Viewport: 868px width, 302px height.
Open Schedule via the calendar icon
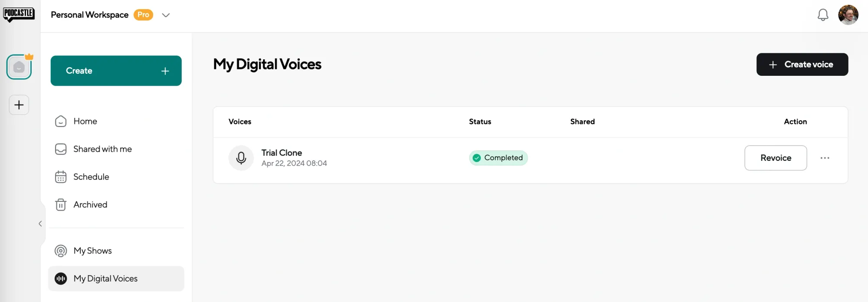[61, 177]
